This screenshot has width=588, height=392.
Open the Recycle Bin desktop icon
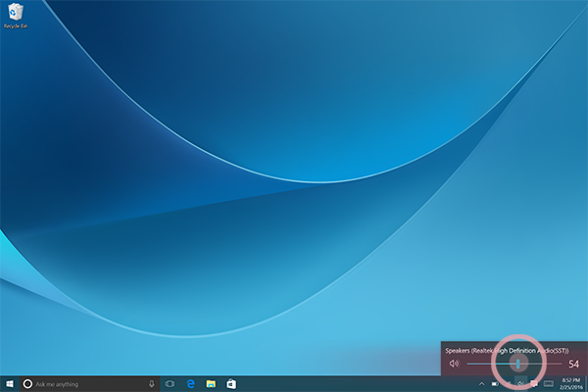coord(16,16)
